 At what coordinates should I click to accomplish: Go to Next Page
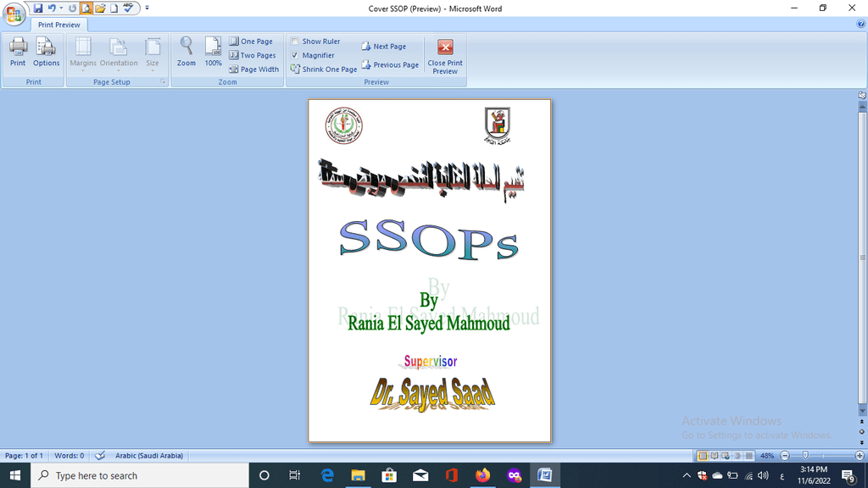click(x=384, y=47)
